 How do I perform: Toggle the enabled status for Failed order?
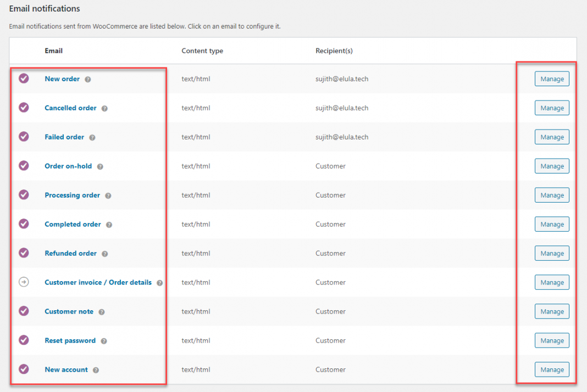(x=24, y=137)
